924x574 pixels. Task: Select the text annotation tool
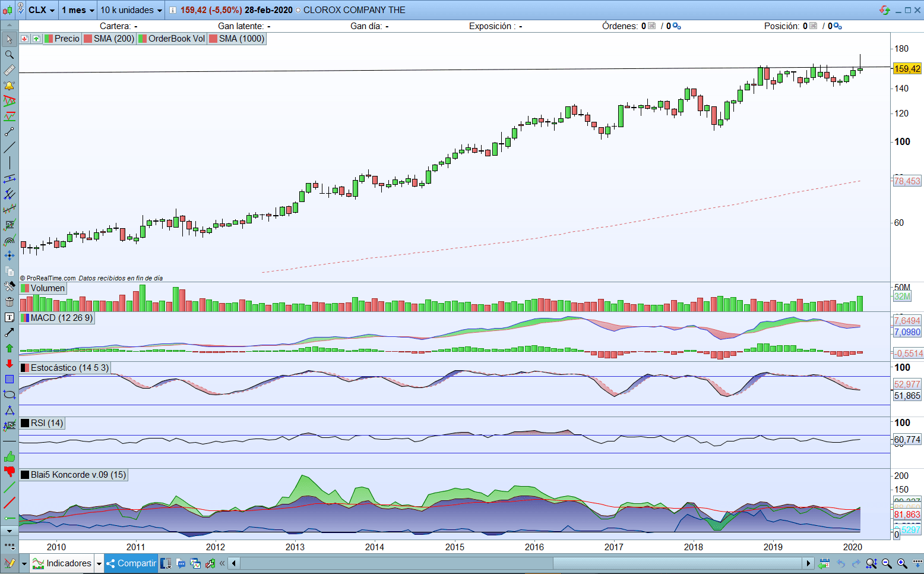[9, 317]
